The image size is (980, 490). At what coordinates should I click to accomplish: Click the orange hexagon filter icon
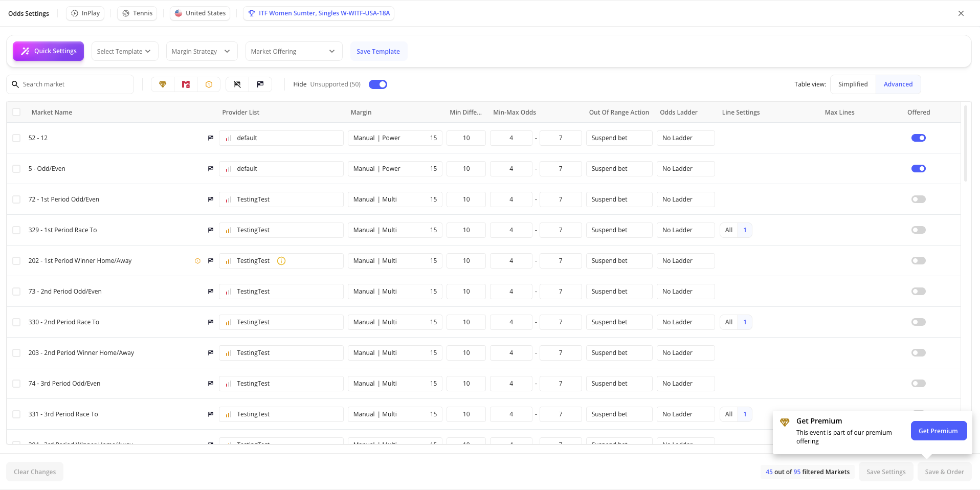[x=209, y=84]
